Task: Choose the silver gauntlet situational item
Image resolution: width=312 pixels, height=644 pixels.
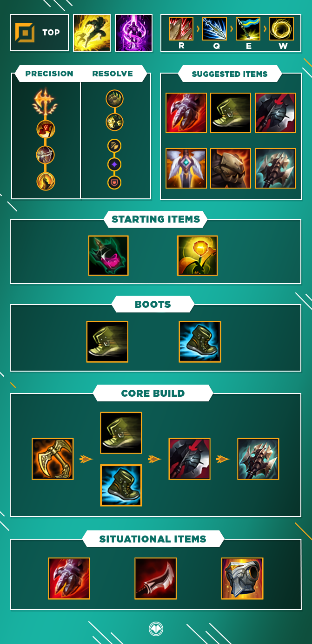Action: point(242,578)
